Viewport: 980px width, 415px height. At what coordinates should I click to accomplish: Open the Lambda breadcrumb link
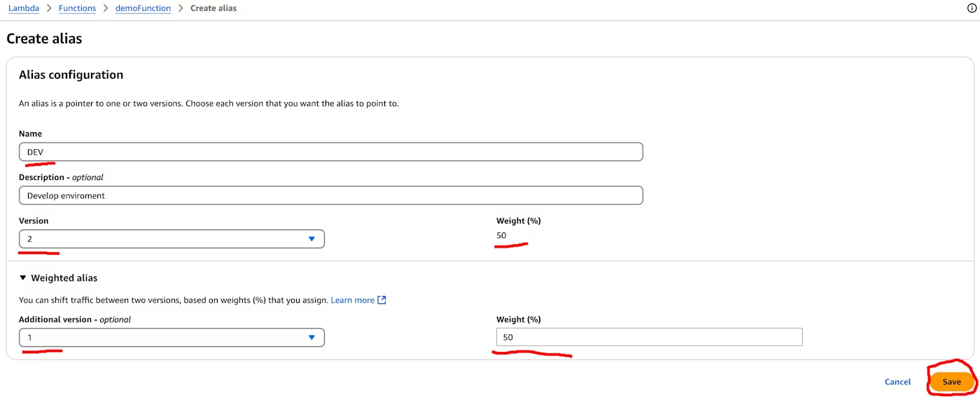click(23, 8)
